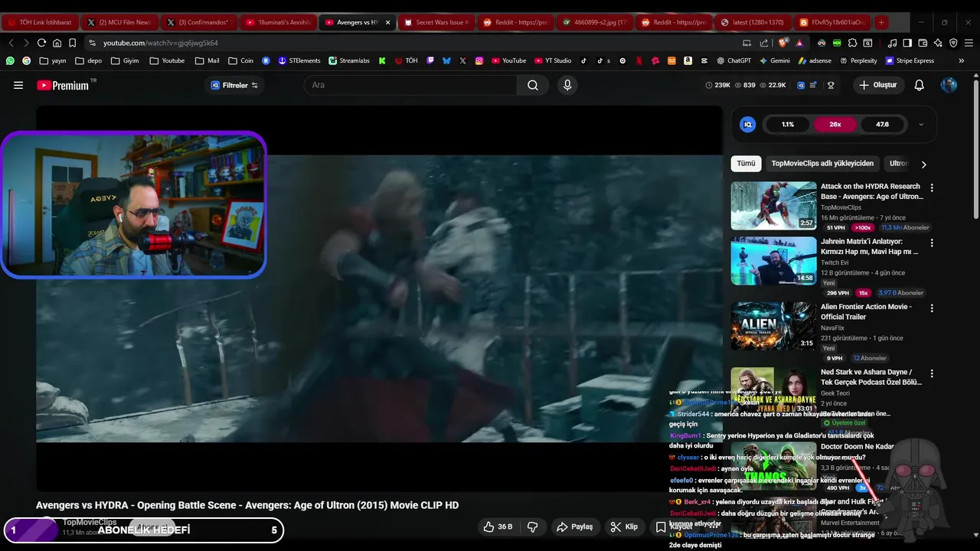The width and height of the screenshot is (980, 551).
Task: Open options for Attack on HYDRA video
Action: [x=932, y=187]
